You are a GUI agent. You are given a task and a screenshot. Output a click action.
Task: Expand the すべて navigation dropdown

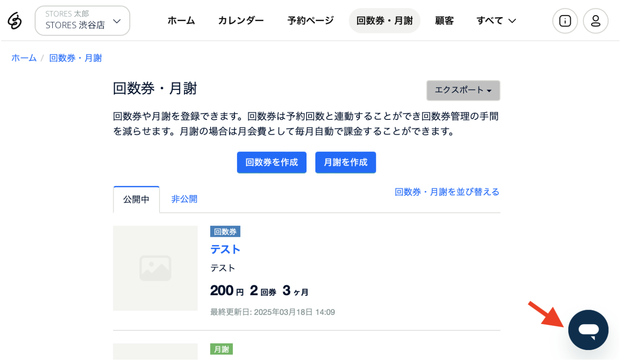pos(496,21)
